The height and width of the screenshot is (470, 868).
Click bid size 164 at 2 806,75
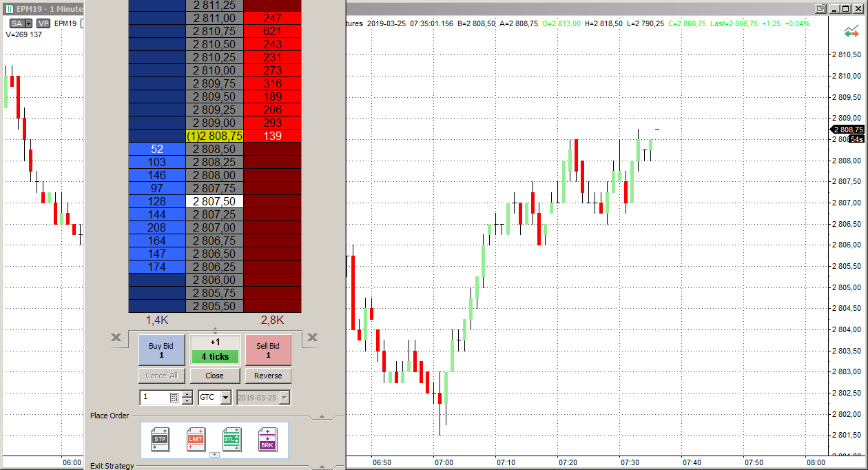(x=157, y=241)
